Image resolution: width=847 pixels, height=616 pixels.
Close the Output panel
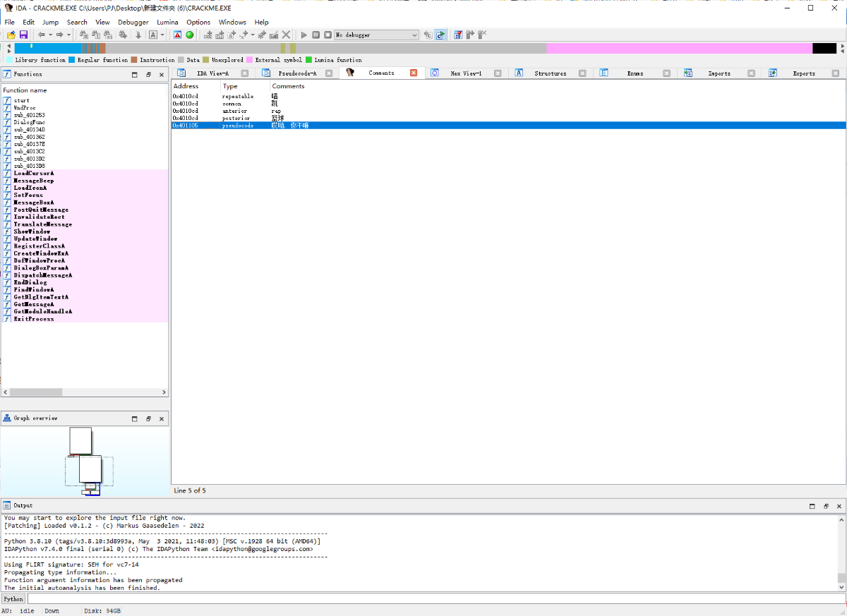pyautogui.click(x=839, y=506)
